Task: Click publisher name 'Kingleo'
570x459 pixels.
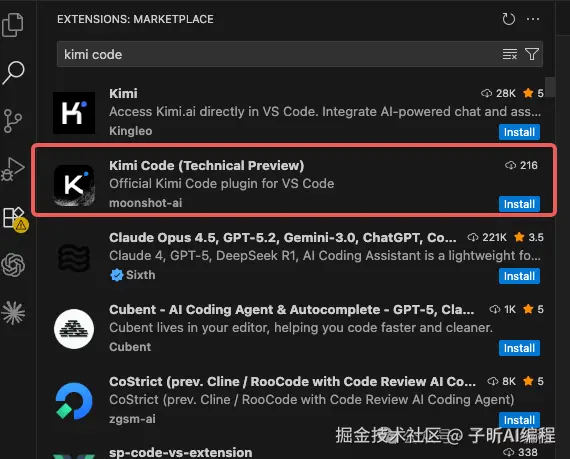Action: (x=131, y=131)
